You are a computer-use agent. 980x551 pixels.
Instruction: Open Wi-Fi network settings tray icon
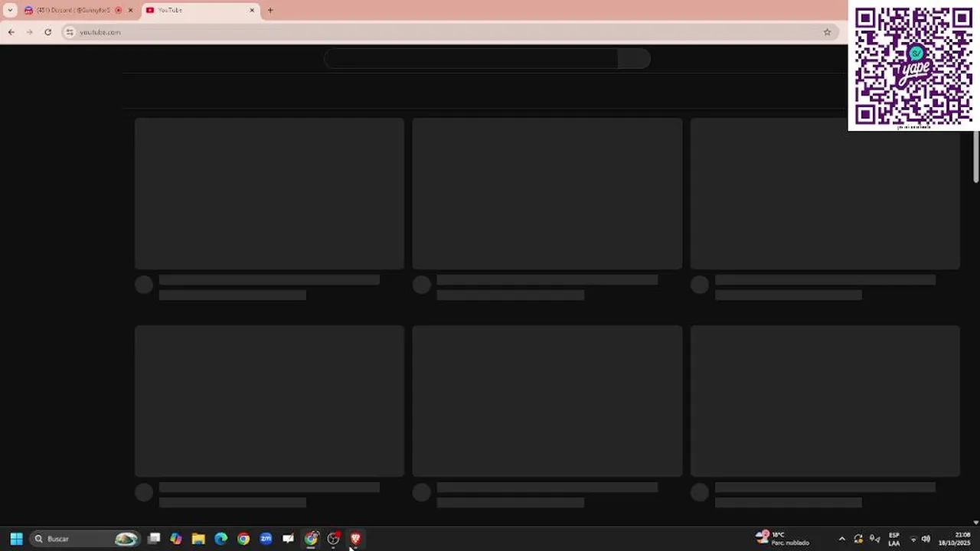[913, 539]
